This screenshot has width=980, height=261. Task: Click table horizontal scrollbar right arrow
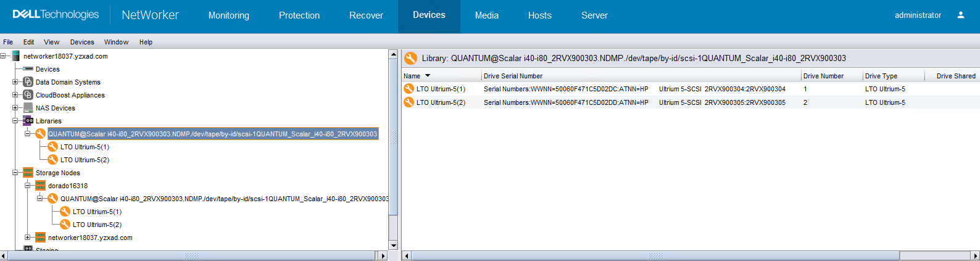pos(975,255)
